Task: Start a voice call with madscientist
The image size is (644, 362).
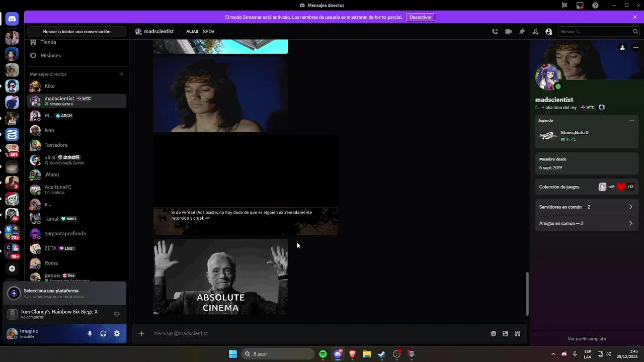Action: [495, 31]
